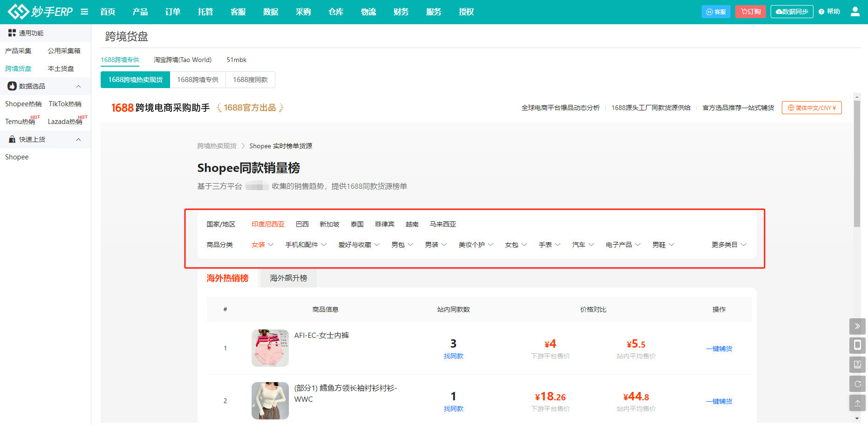Click the 妙手ERP logo
The width and height of the screenshot is (868, 425).
41,12
